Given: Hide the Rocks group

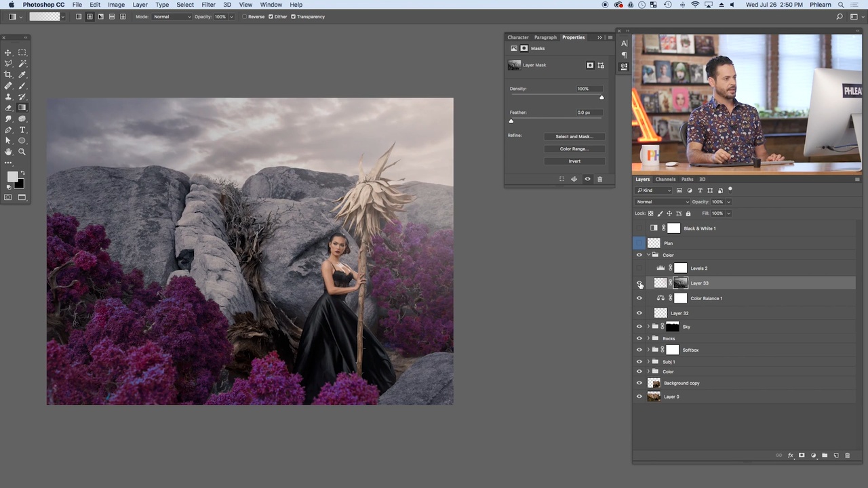Looking at the screenshot, I should pyautogui.click(x=639, y=338).
